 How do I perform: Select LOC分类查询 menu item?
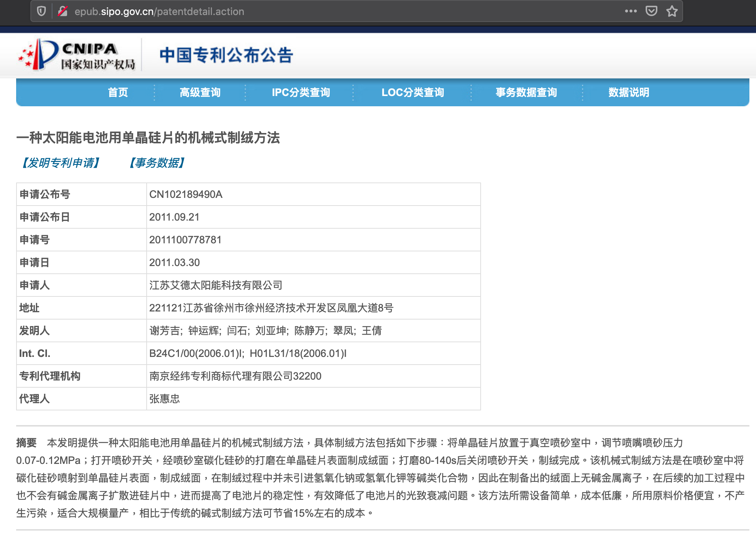tap(412, 92)
